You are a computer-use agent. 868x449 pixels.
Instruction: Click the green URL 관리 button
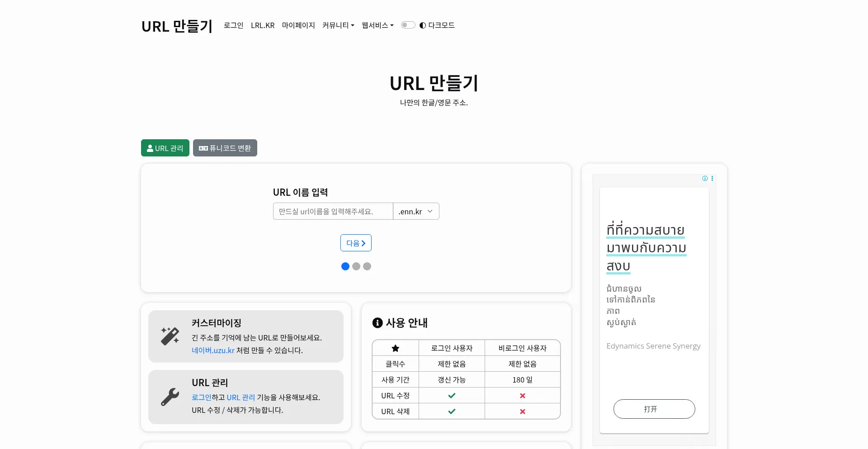[165, 148]
